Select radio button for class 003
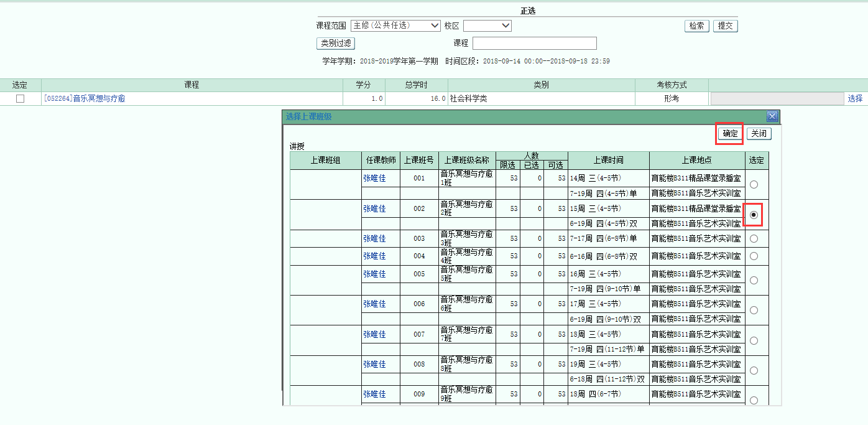The image size is (868, 425). click(754, 238)
